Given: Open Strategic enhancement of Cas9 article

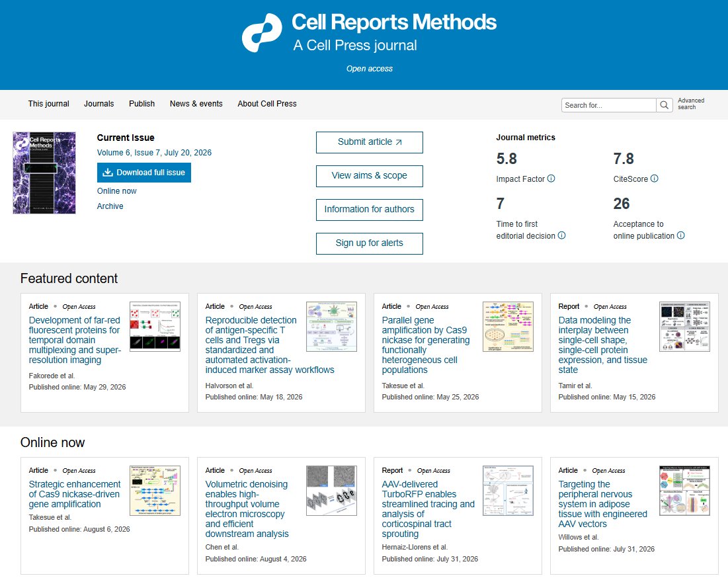Looking at the screenshot, I should pos(75,494).
